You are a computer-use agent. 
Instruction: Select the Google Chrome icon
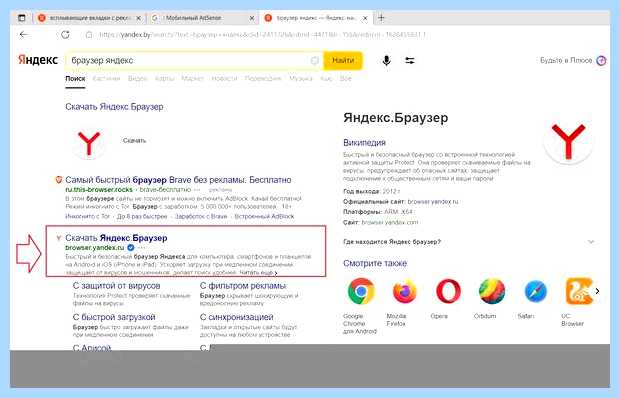point(361,291)
